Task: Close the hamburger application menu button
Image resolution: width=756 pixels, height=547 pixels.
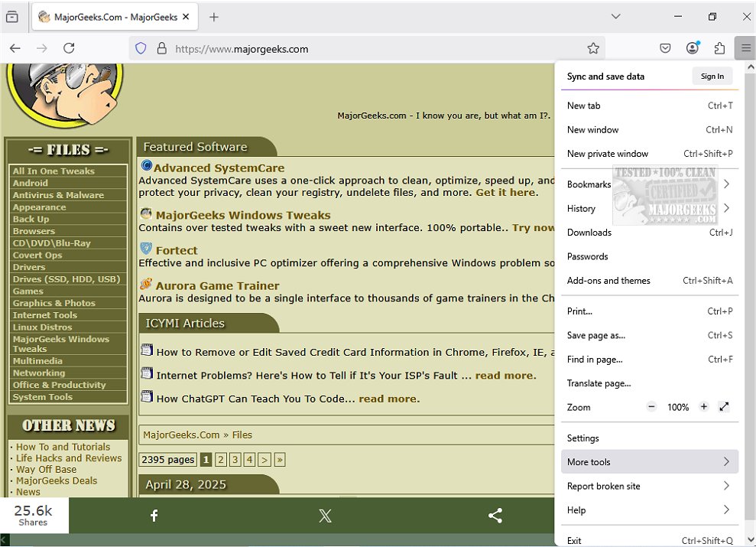Action: (745, 48)
